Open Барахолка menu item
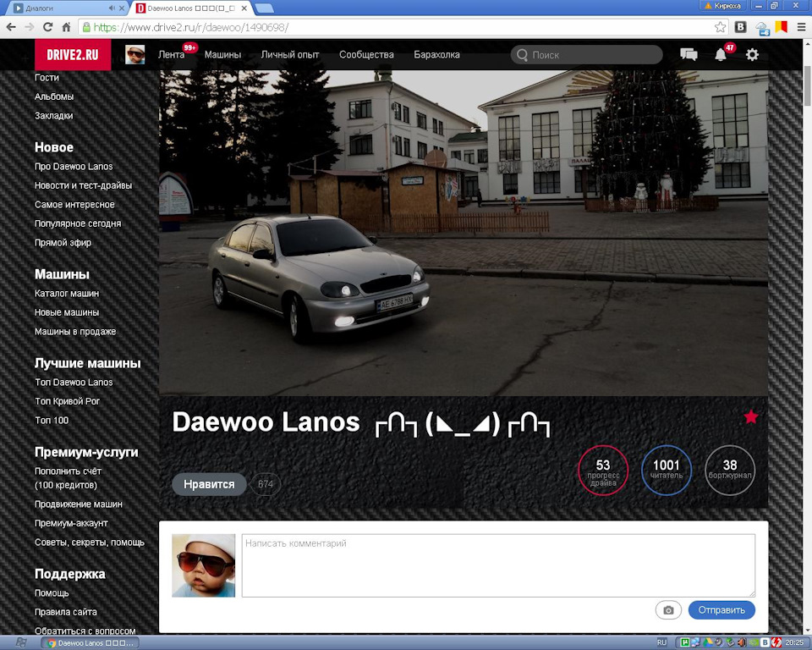The width and height of the screenshot is (812, 650). (x=436, y=54)
